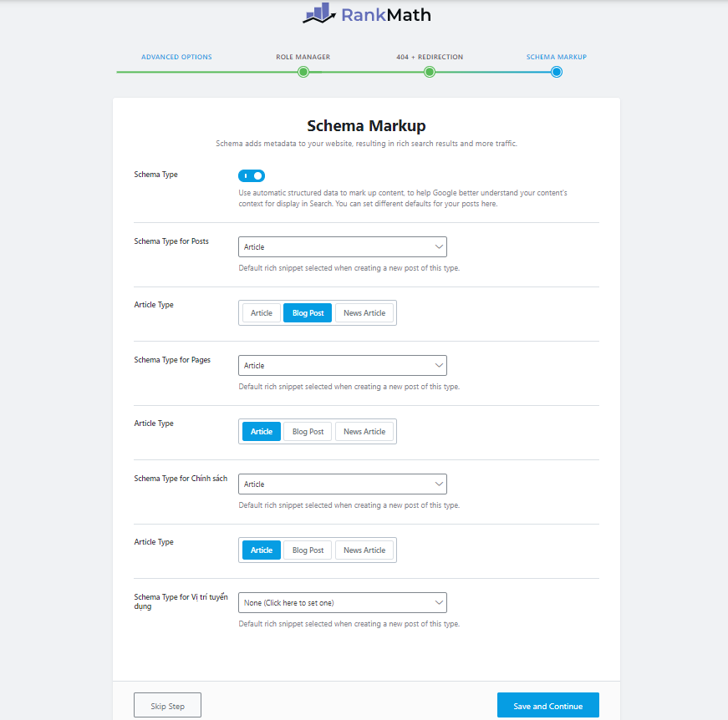This screenshot has width=728, height=720.
Task: Toggle the Schema Type switch off
Action: (x=252, y=175)
